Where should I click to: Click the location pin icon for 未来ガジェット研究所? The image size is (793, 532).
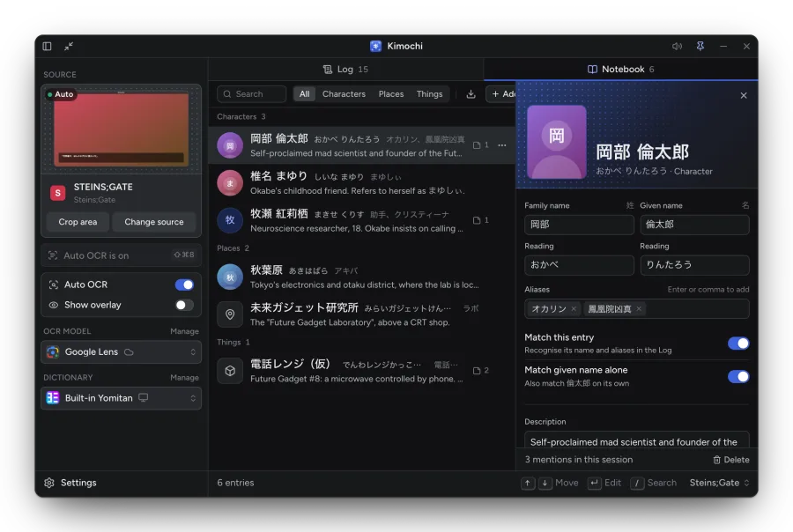point(230,314)
